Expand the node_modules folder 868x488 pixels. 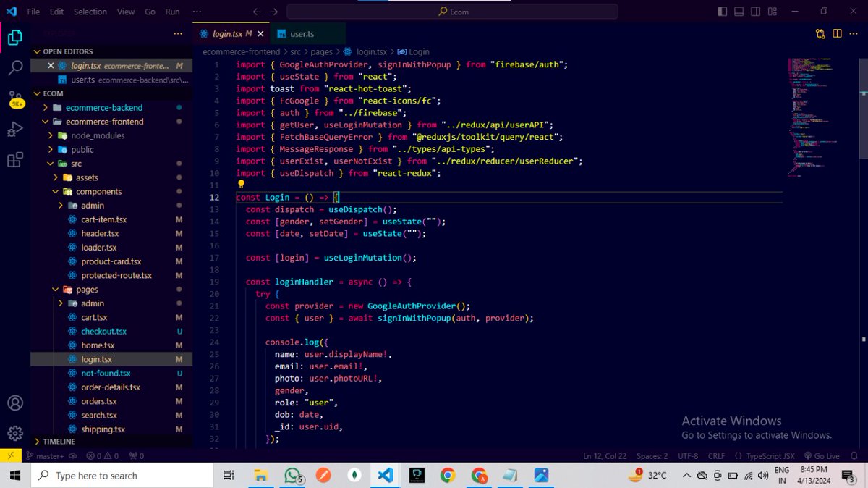[x=97, y=135]
